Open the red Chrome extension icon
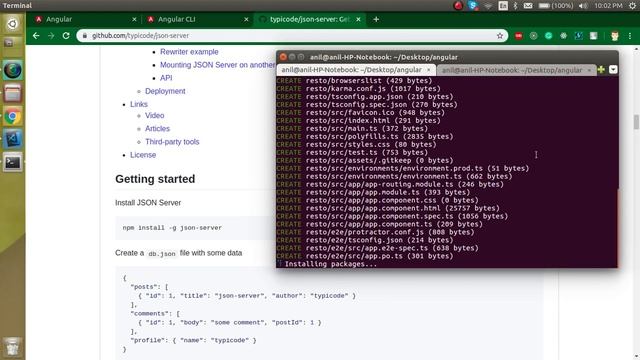640x360 pixels. pos(518,36)
